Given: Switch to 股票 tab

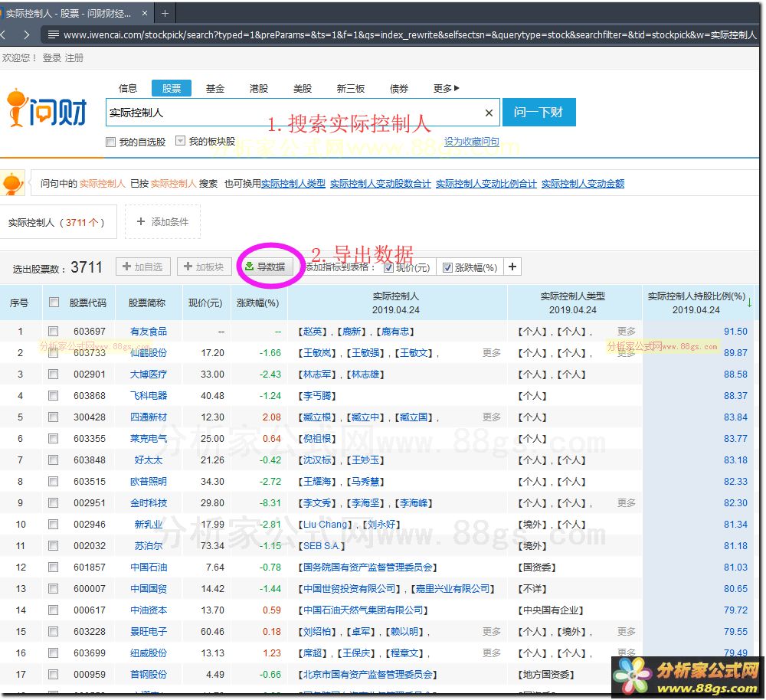Looking at the screenshot, I should [171, 88].
